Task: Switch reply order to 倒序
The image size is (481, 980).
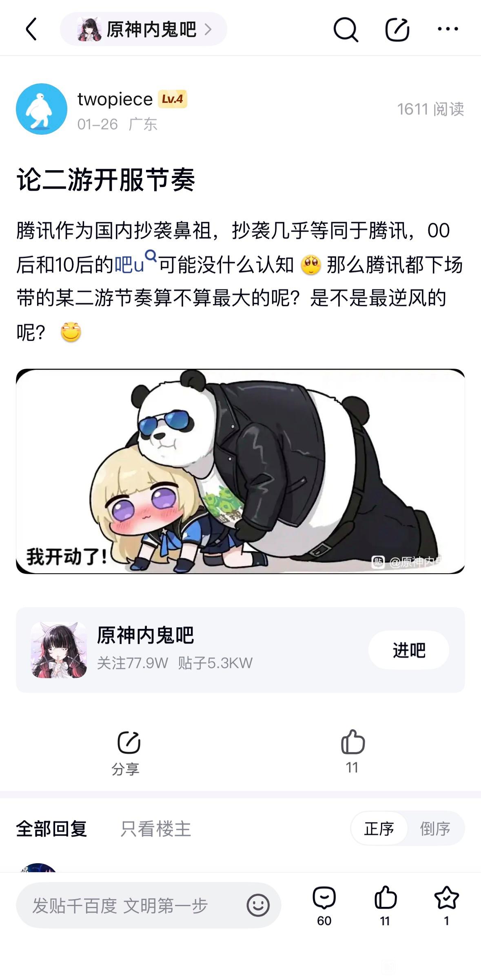Action: [435, 829]
